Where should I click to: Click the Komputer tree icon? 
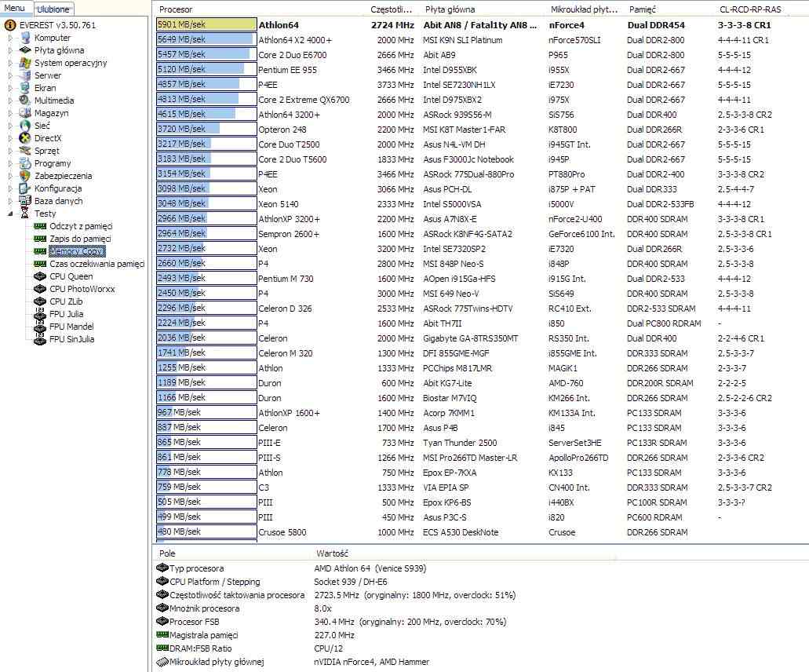(25, 38)
